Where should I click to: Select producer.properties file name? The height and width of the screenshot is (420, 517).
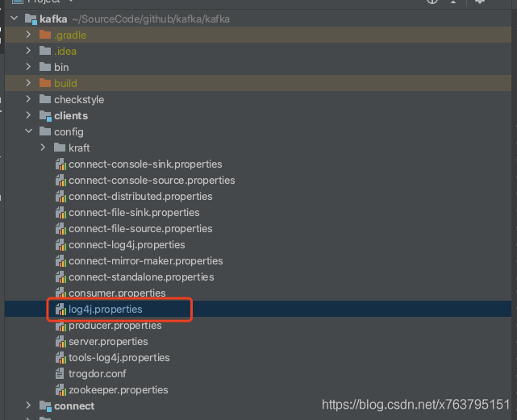click(115, 326)
